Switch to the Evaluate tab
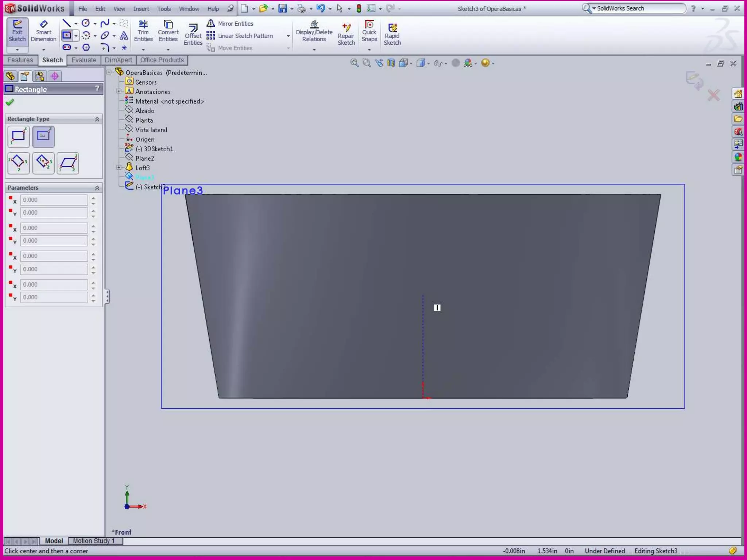This screenshot has height=560, width=747. pos(84,60)
